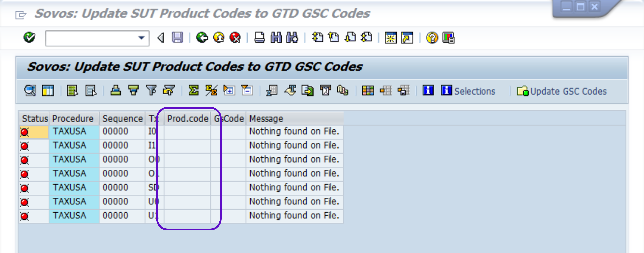This screenshot has height=253, width=644.
Task: Sort ascending using the ALV toolbar icon
Action: click(116, 91)
